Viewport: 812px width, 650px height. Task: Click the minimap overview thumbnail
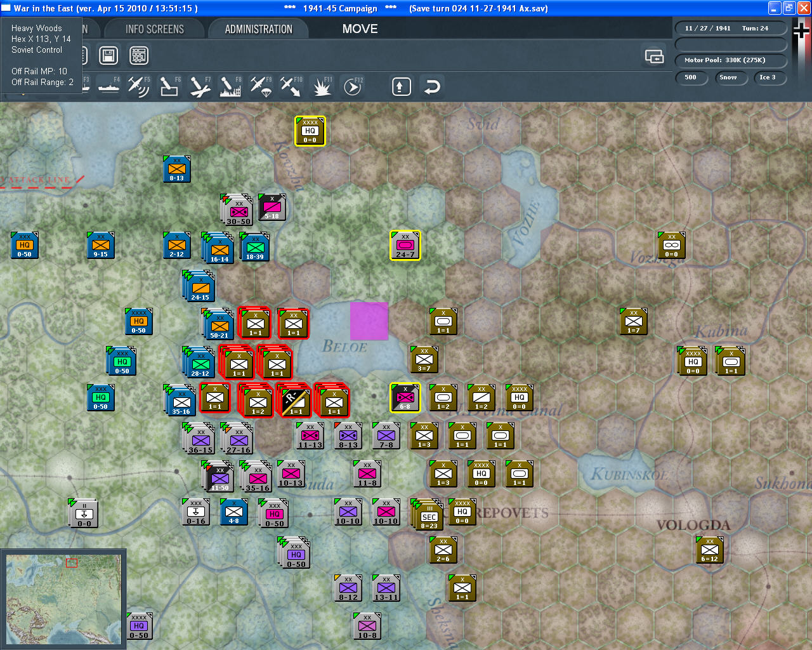tap(63, 599)
